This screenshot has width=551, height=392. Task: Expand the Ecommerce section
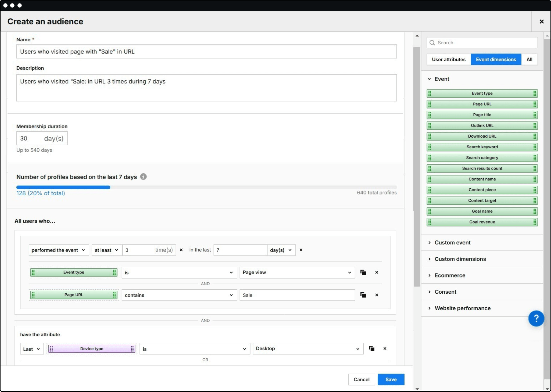[x=450, y=275]
